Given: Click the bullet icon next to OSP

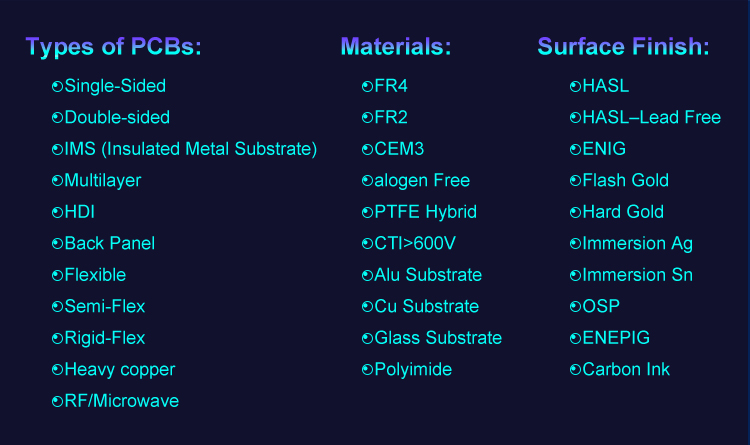Looking at the screenshot, I should 575,307.
